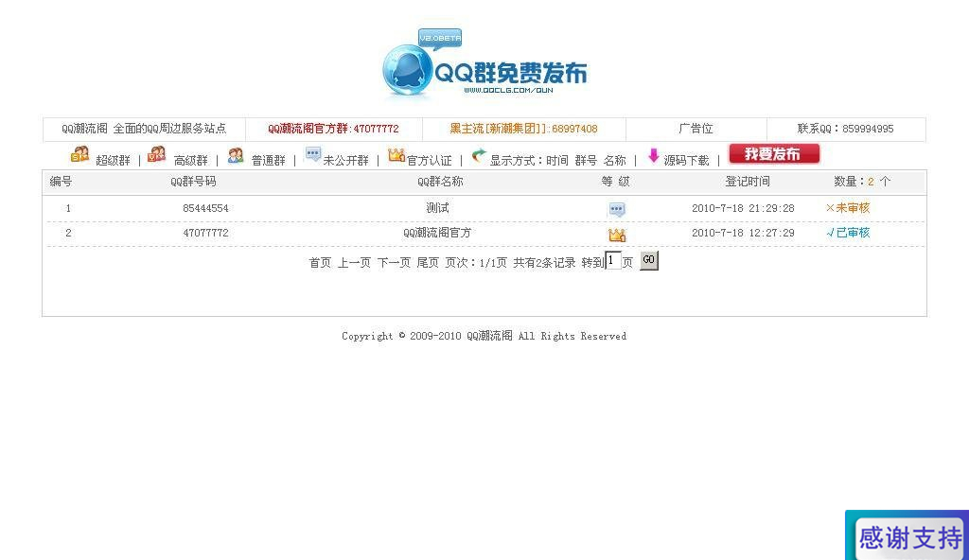Go to 尾页 last page
This screenshot has height=560, width=969.
pyautogui.click(x=428, y=263)
